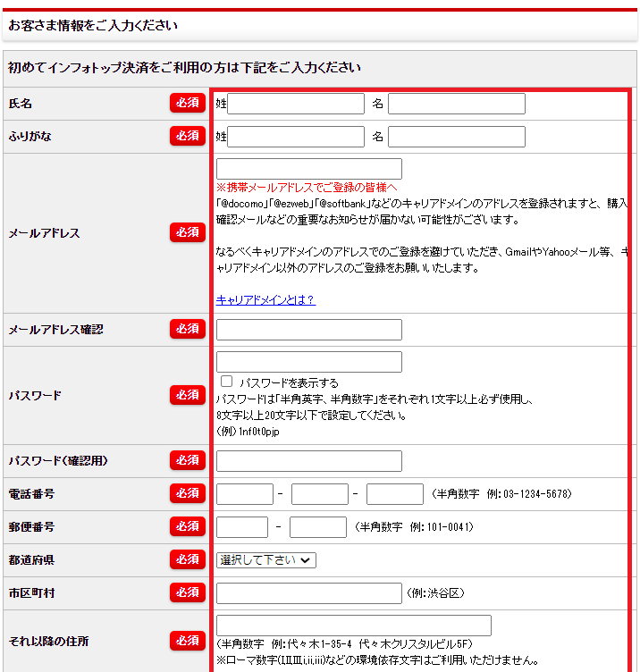The height and width of the screenshot is (672, 640).
Task: Click the 名 field in the ふりがな row
Action: pos(457,137)
